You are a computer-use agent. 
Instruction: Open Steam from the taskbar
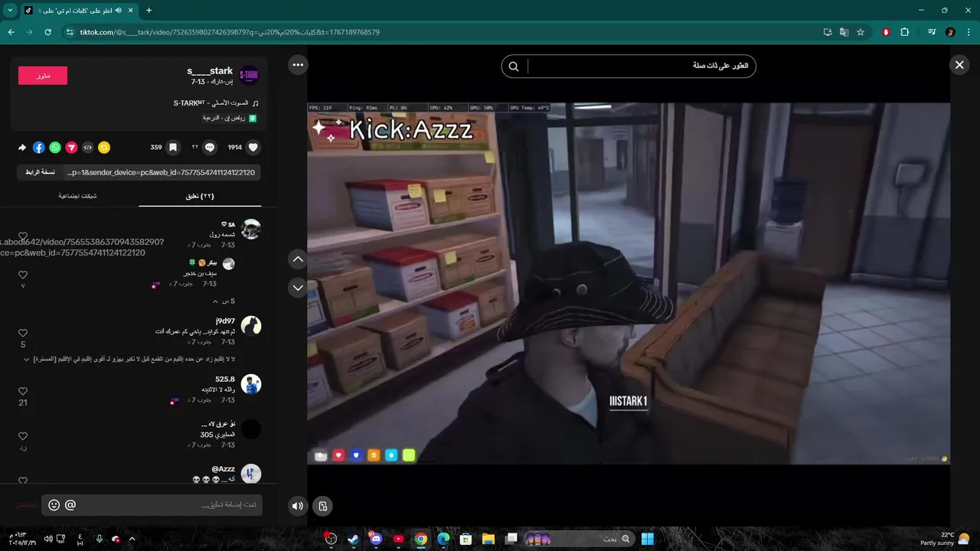point(353,539)
